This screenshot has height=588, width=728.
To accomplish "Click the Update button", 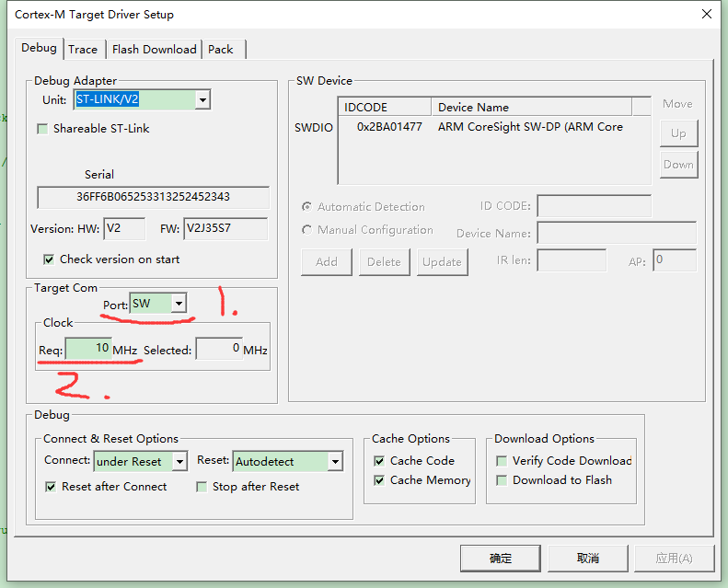I will pos(442,262).
